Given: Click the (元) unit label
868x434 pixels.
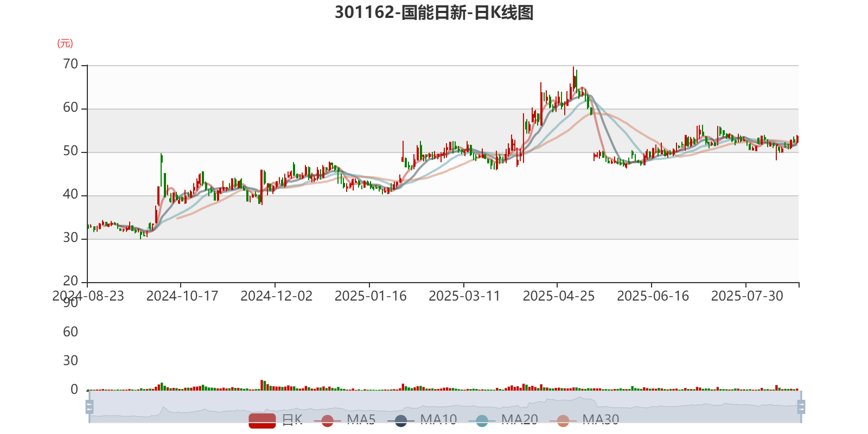Looking at the screenshot, I should click(65, 43).
